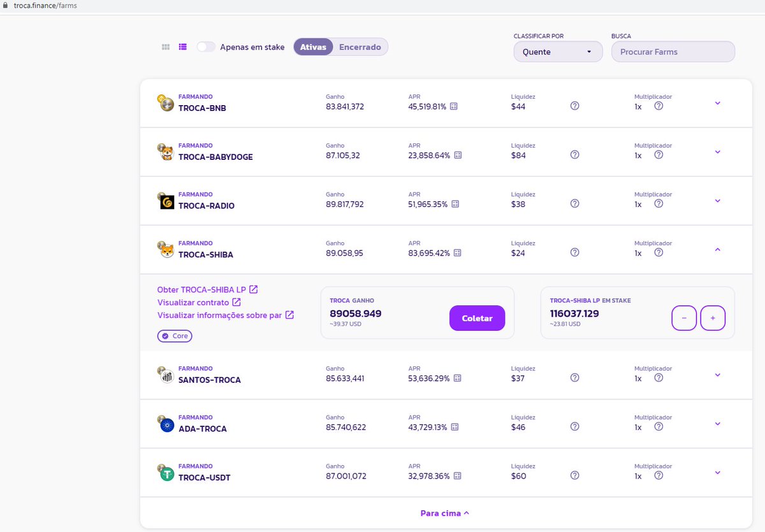This screenshot has height=532, width=765.
Task: Open APR calculator for TROCA-USDT
Action: pos(457,476)
